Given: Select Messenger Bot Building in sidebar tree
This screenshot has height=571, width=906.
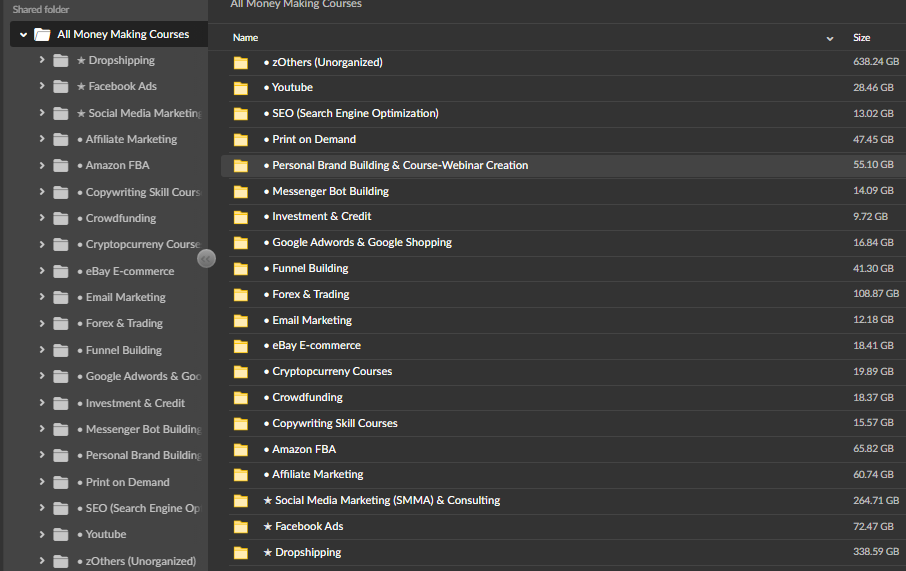Looking at the screenshot, I should pos(143,429).
